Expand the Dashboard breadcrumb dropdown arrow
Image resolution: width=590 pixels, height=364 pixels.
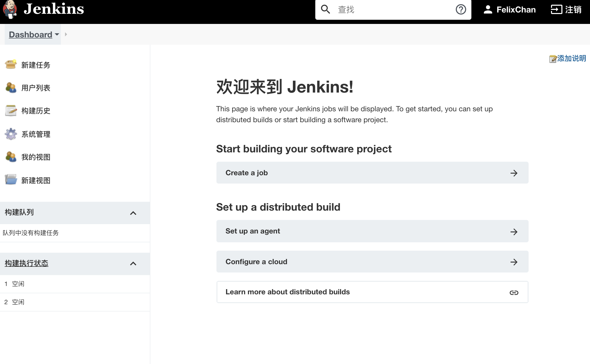(57, 34)
